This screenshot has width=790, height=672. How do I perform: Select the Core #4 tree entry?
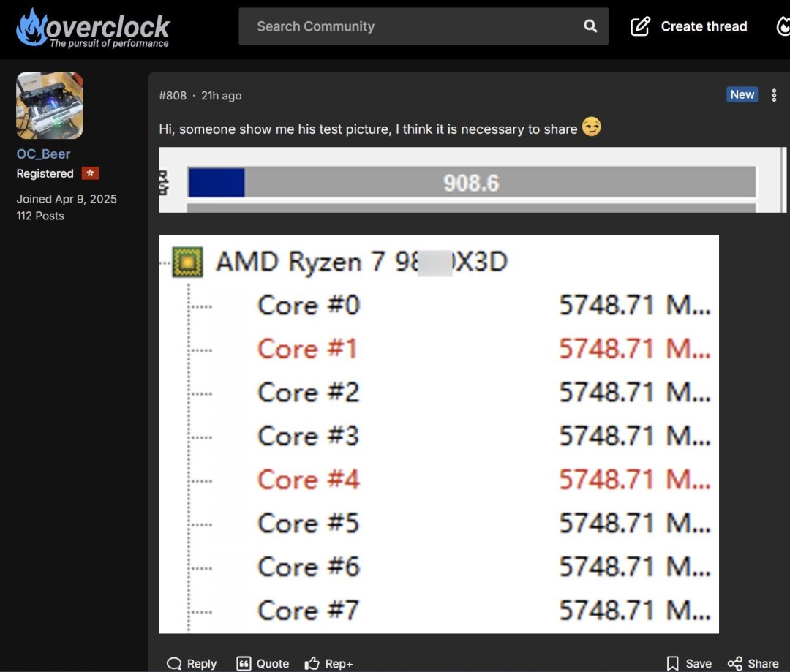[x=307, y=480]
